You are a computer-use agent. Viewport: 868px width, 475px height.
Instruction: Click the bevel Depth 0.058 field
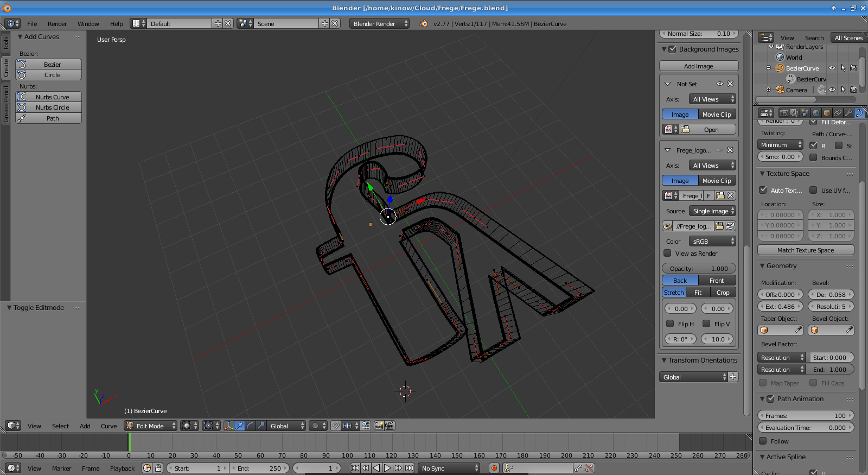[831, 294]
